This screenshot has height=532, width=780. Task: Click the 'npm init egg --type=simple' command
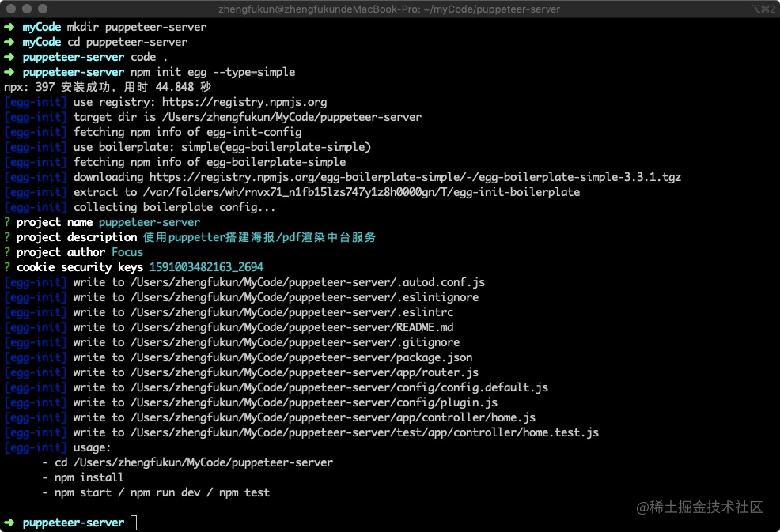[x=213, y=72]
